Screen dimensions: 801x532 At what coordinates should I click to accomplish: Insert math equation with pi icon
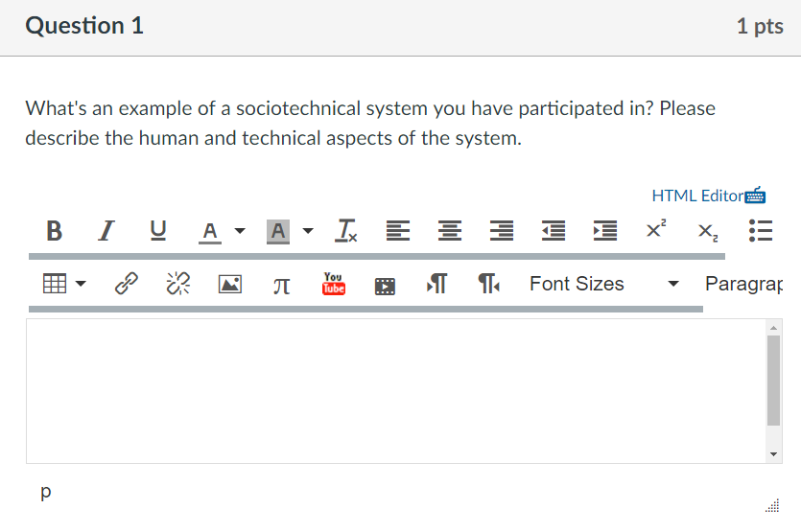pos(281,284)
